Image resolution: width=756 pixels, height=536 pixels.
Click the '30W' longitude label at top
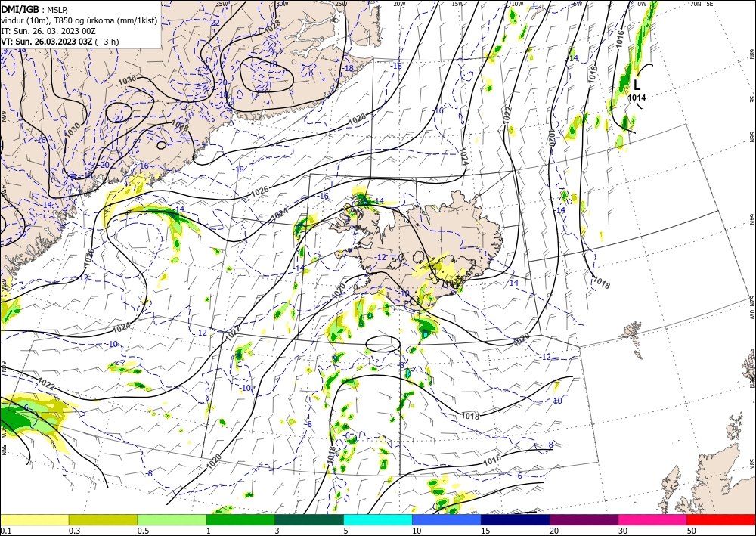tap(282, 4)
